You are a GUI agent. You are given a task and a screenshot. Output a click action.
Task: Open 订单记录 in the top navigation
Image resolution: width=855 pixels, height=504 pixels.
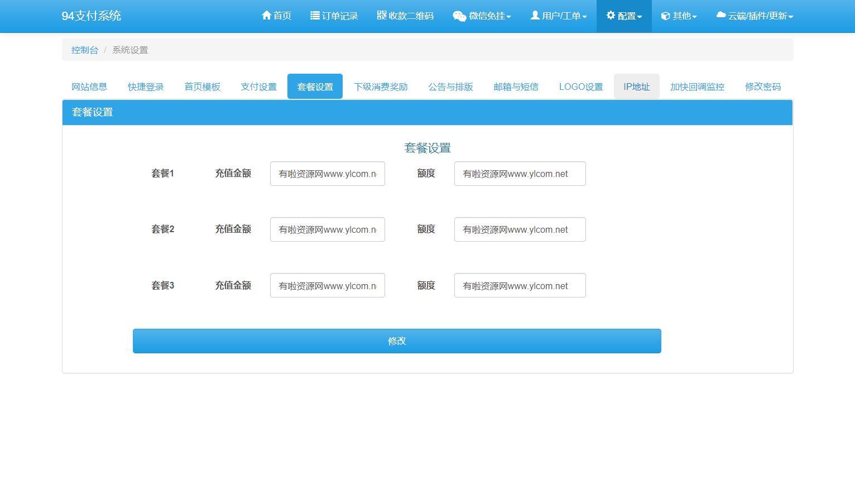[340, 16]
